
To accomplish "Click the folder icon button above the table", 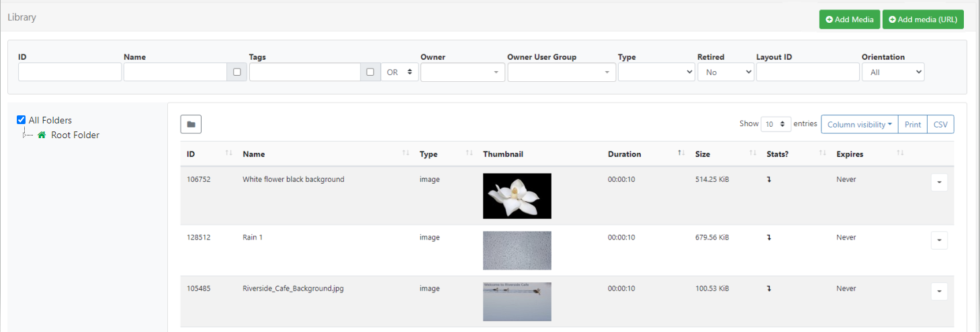I will point(191,124).
